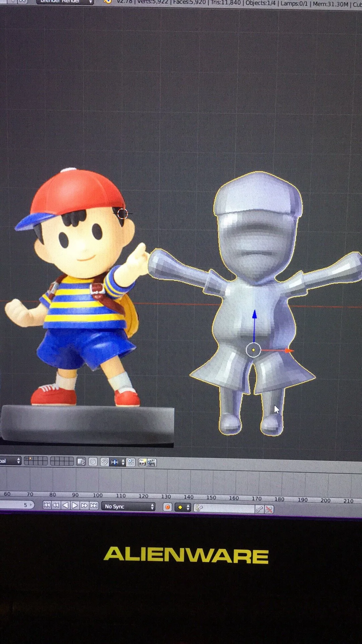Click timeline at frame 200 mark
This screenshot has width=362, height=644.
[325, 500]
